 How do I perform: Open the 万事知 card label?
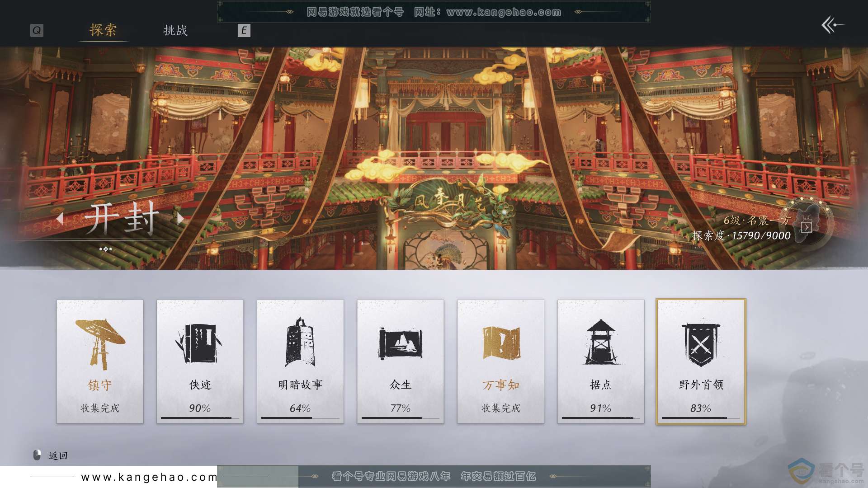pyautogui.click(x=501, y=385)
